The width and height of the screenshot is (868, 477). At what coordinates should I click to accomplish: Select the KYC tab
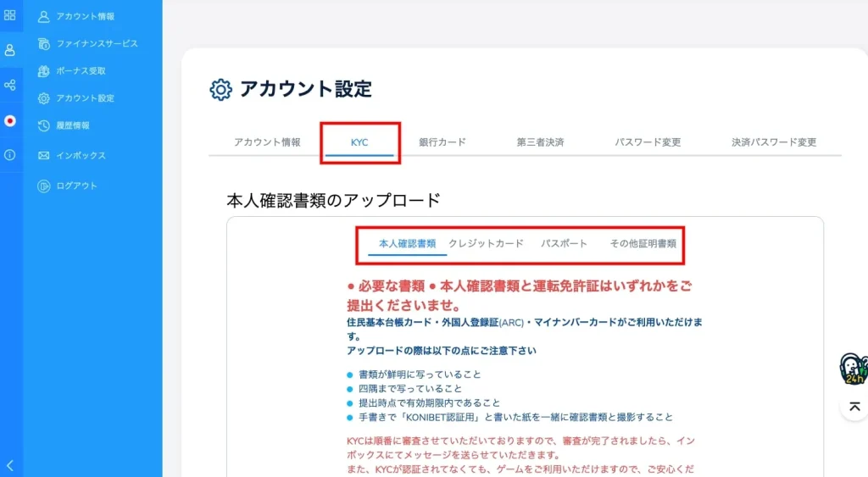[359, 142]
